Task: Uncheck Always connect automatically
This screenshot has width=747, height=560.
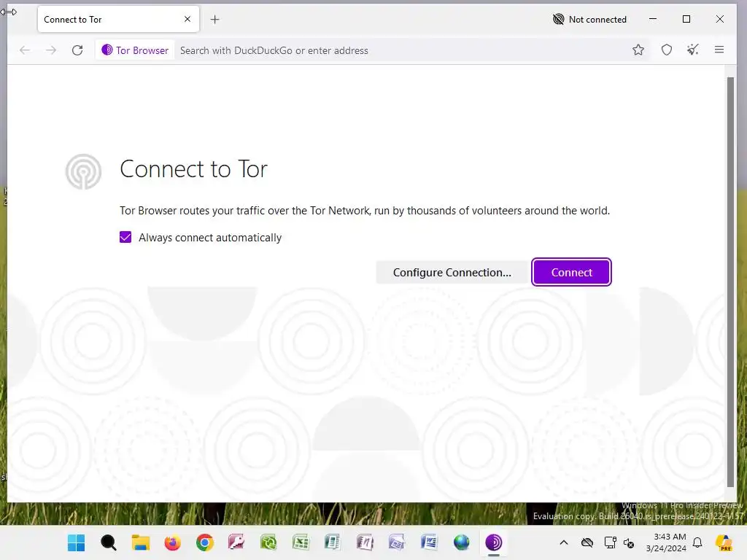Action: click(125, 237)
